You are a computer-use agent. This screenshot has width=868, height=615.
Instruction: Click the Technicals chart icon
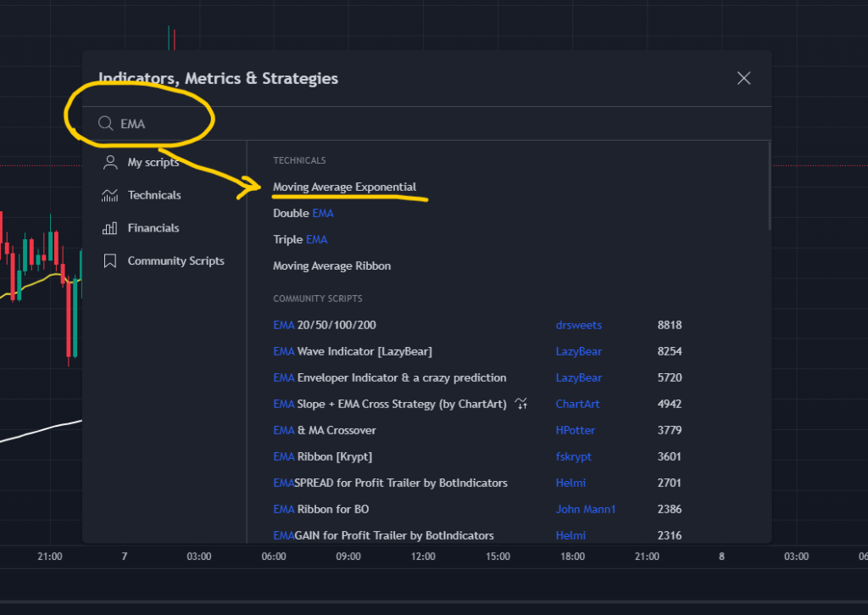[109, 195]
